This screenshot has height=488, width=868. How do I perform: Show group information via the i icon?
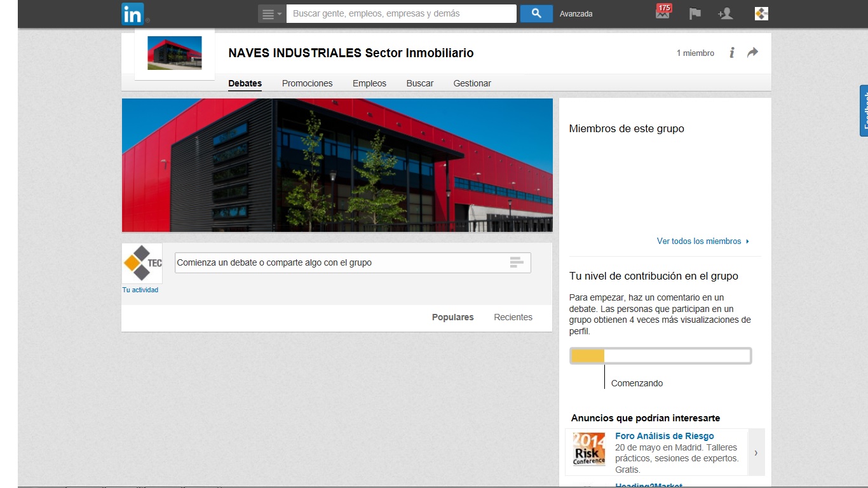[732, 53]
